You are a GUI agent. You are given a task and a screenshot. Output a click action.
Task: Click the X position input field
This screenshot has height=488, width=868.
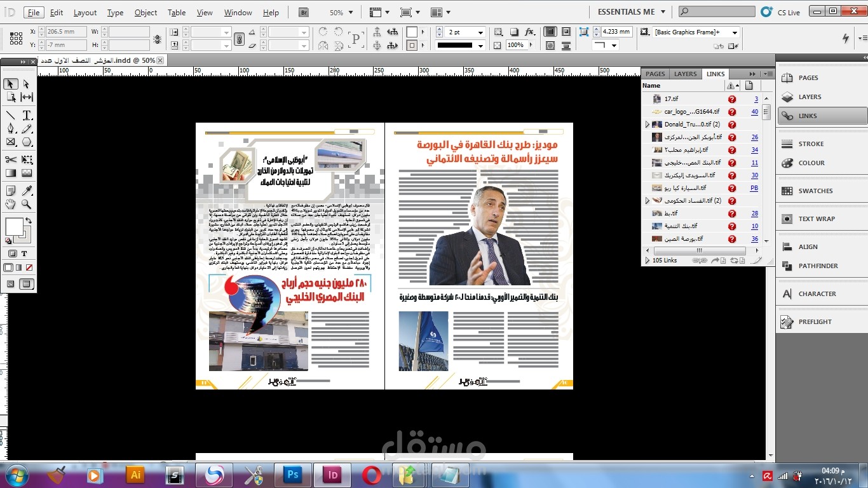coord(66,32)
